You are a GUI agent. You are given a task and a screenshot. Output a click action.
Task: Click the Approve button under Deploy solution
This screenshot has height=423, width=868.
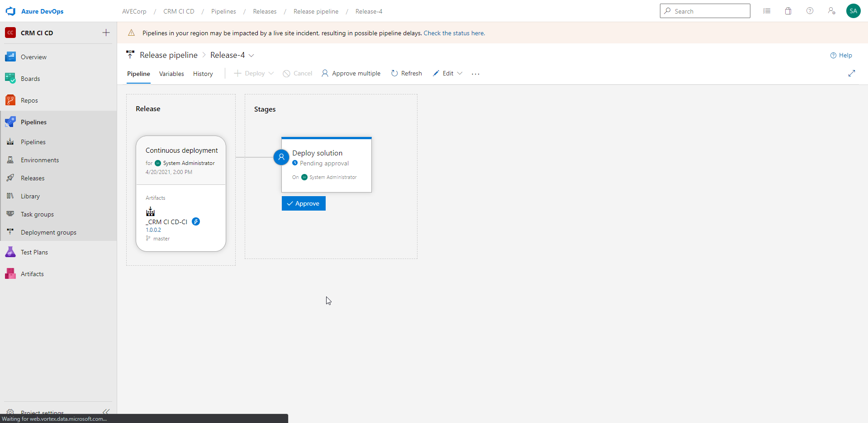(x=304, y=203)
